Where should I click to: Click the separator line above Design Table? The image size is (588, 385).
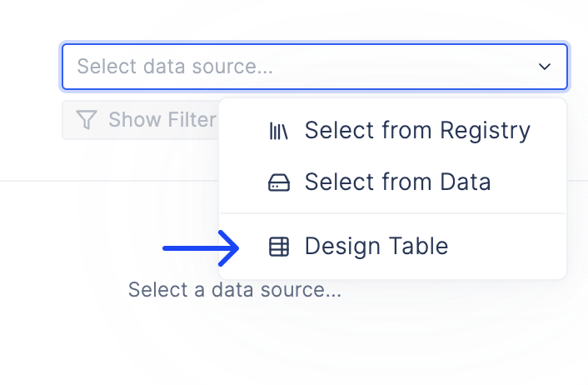point(392,213)
